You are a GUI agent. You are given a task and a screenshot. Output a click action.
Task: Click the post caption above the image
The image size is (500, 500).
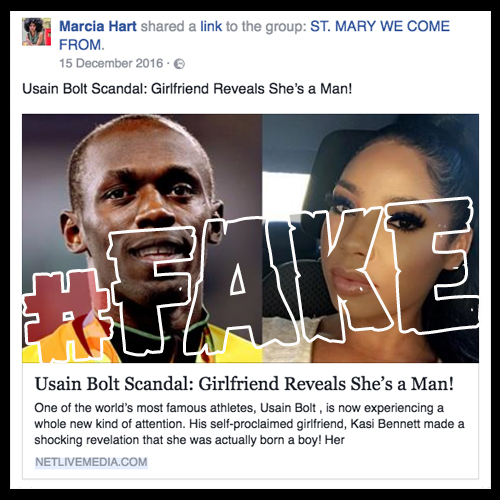[x=187, y=89]
